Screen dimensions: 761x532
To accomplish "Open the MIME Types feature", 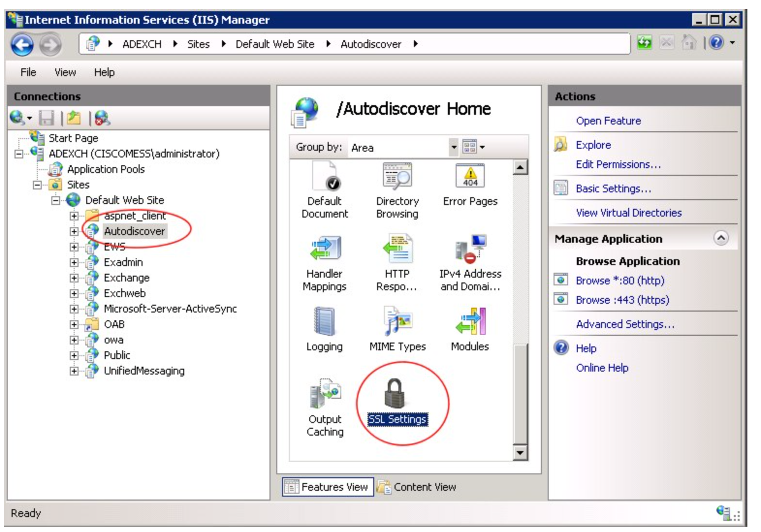I will coord(397,322).
